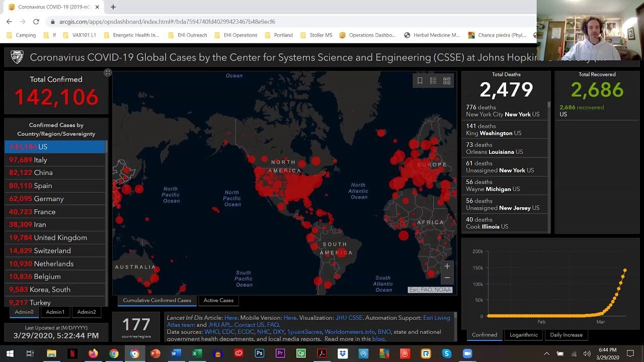Viewport: 644px width, 362px height.
Task: Open the Stoller MS bookmark folder
Action: coord(316,35)
